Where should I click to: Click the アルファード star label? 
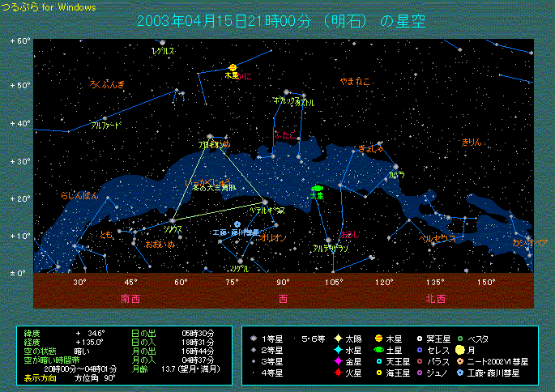106,125
